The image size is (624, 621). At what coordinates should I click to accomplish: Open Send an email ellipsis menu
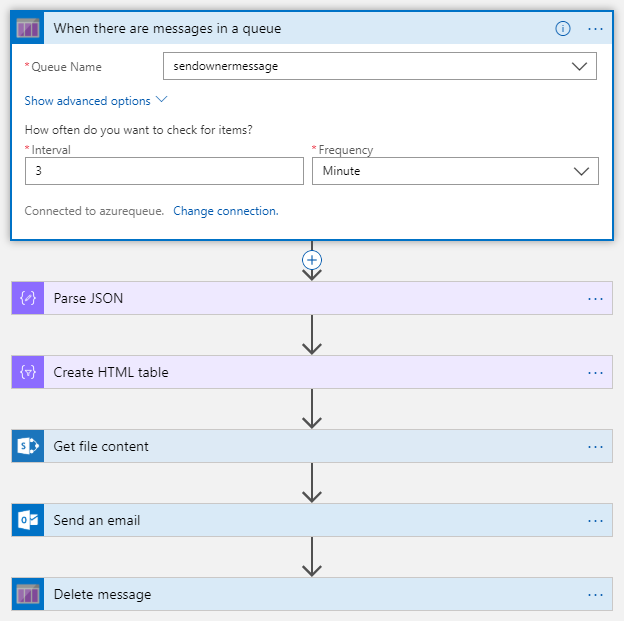click(596, 520)
